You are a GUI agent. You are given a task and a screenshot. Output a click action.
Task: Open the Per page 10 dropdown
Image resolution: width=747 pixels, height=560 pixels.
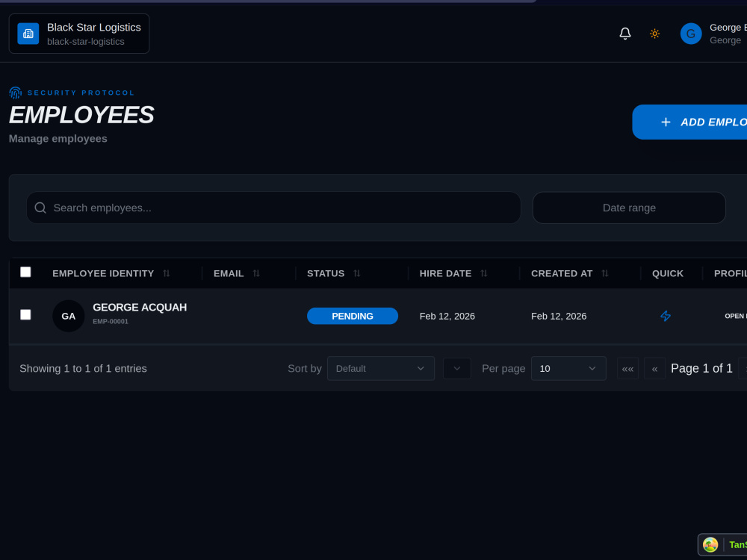point(568,369)
